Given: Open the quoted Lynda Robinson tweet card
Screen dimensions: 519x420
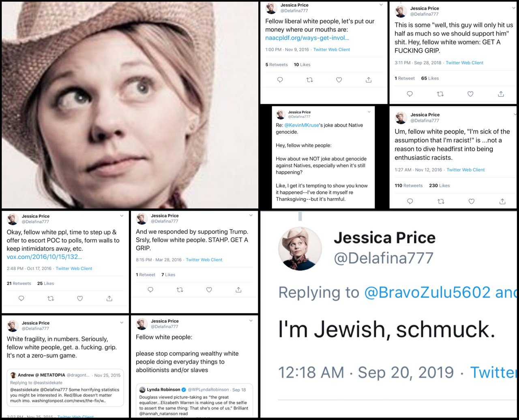Looking at the screenshot, I should 194,400.
